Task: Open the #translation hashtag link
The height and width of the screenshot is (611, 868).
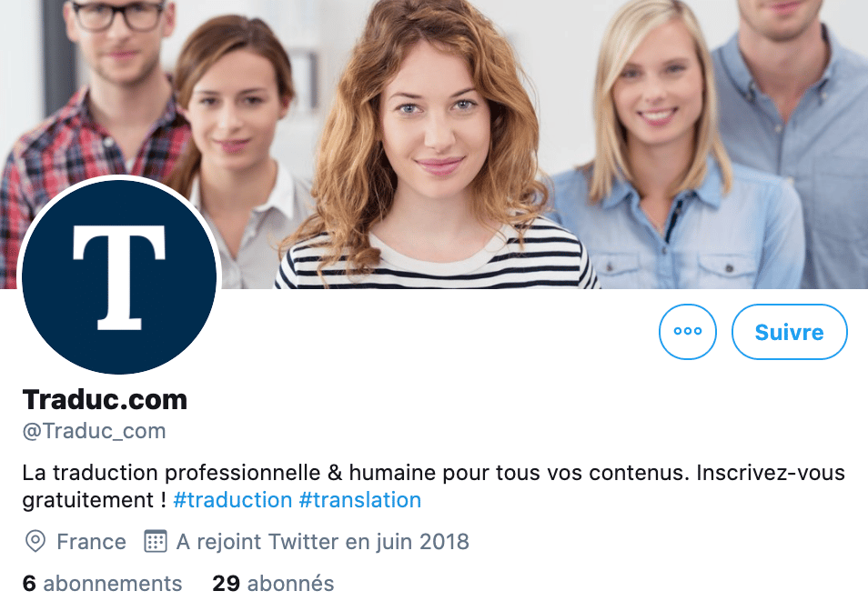Action: pyautogui.click(x=360, y=500)
